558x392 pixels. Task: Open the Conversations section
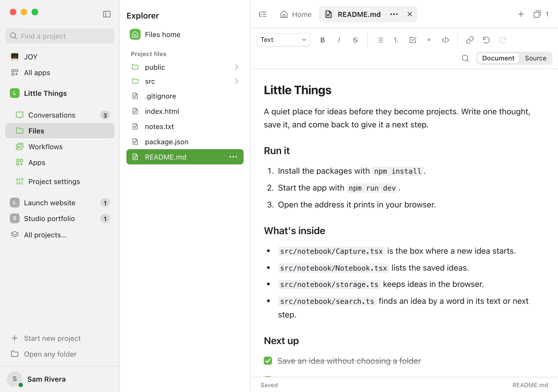(x=60, y=115)
